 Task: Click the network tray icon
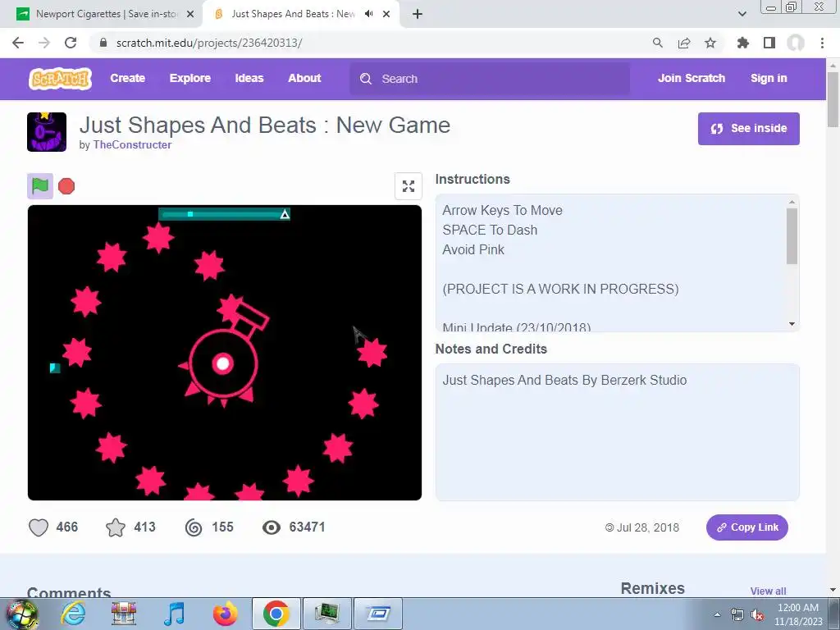point(737,615)
